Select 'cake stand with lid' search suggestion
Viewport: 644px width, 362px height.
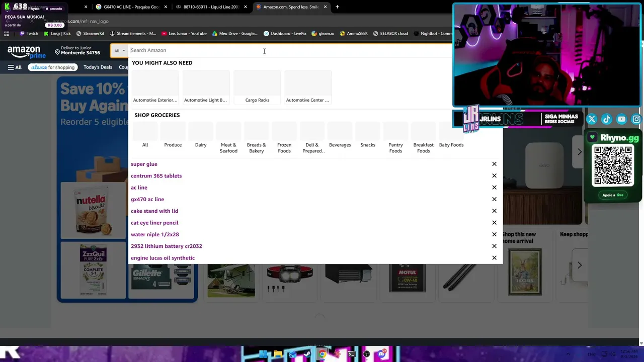[x=154, y=211]
